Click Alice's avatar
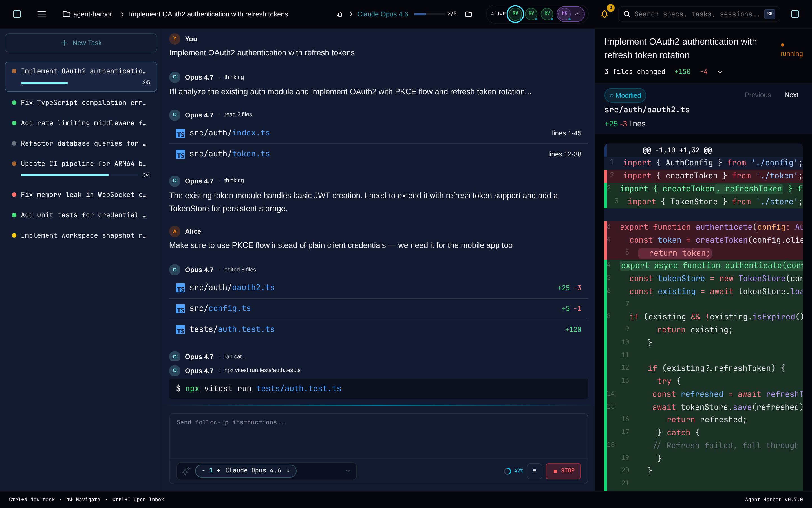 [x=175, y=231]
